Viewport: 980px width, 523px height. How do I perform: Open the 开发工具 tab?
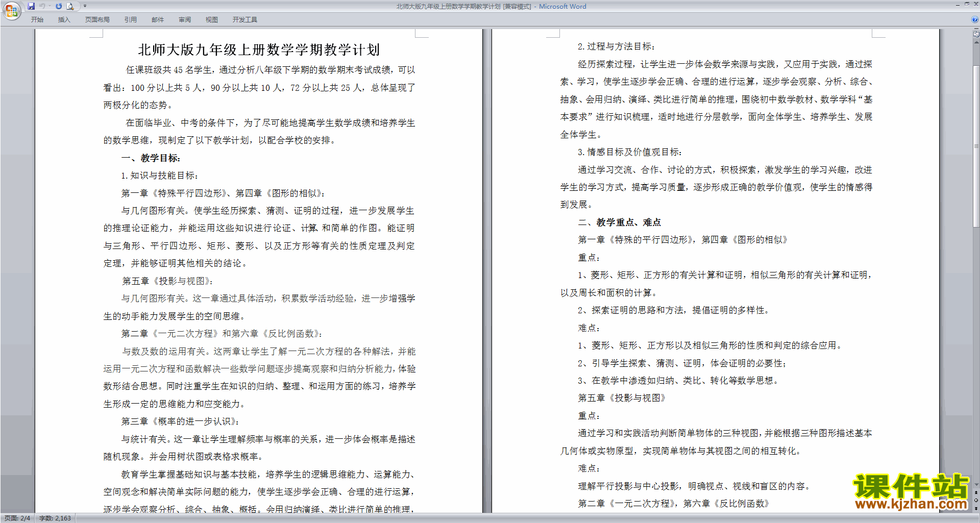(245, 20)
